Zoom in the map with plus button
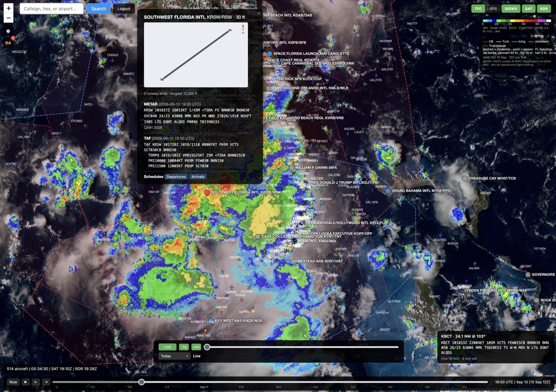 tap(8, 8)
